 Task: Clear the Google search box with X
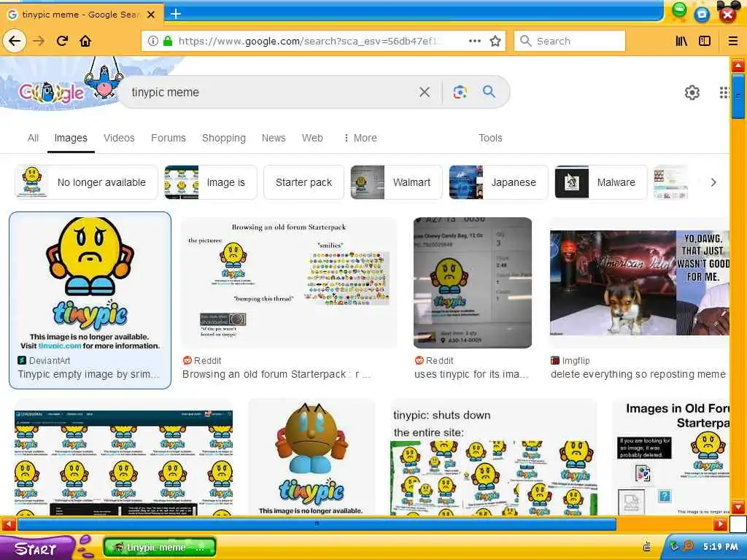tap(425, 92)
